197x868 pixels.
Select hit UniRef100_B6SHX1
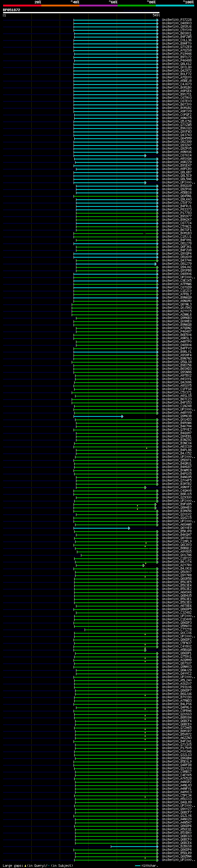(x=177, y=34)
